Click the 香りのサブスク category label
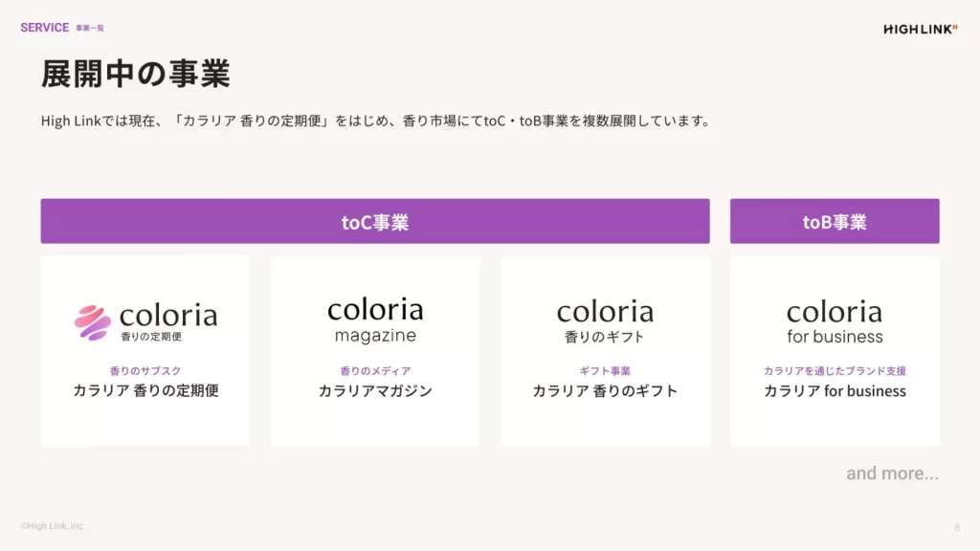The height and width of the screenshot is (551, 980). click(145, 370)
